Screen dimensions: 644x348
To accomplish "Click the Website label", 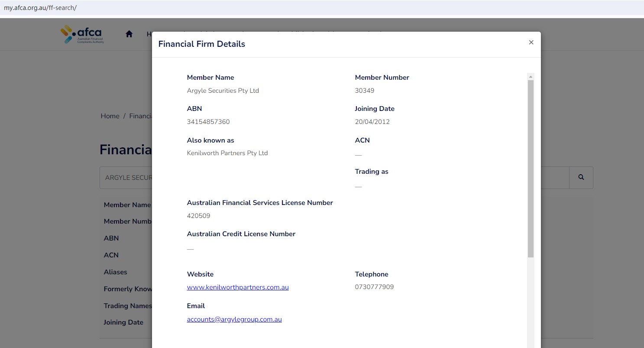I will click(x=200, y=274).
